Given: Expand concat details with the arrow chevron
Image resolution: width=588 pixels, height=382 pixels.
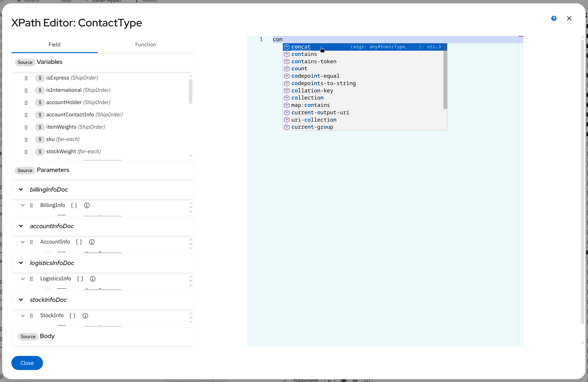Looking at the screenshot, I should coord(440,47).
